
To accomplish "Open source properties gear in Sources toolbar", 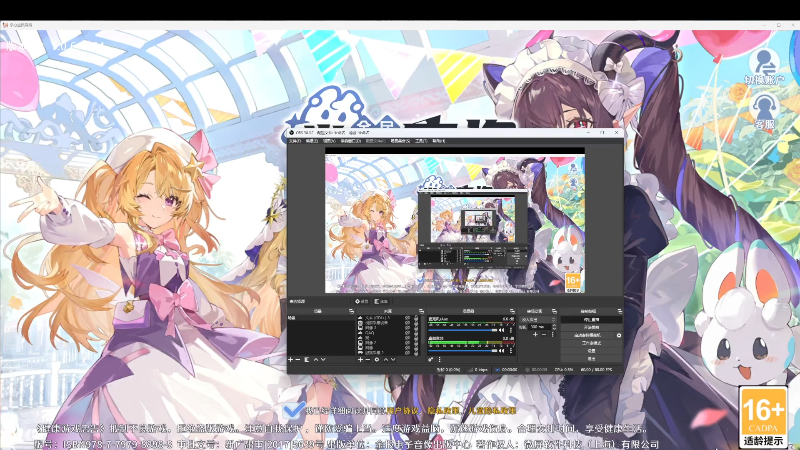I will tap(377, 360).
